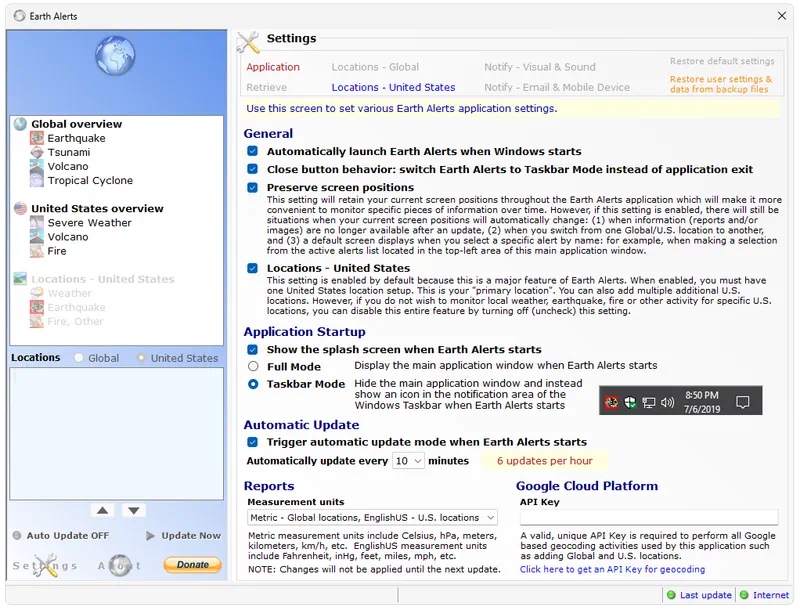Open the Earthquake icon under Locations - United States
The width and height of the screenshot is (800, 610).
37,307
